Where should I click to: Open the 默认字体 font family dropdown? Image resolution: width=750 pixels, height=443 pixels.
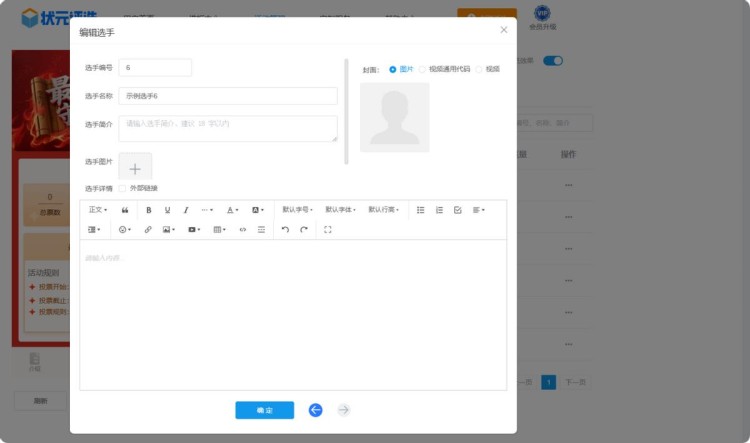(340, 210)
